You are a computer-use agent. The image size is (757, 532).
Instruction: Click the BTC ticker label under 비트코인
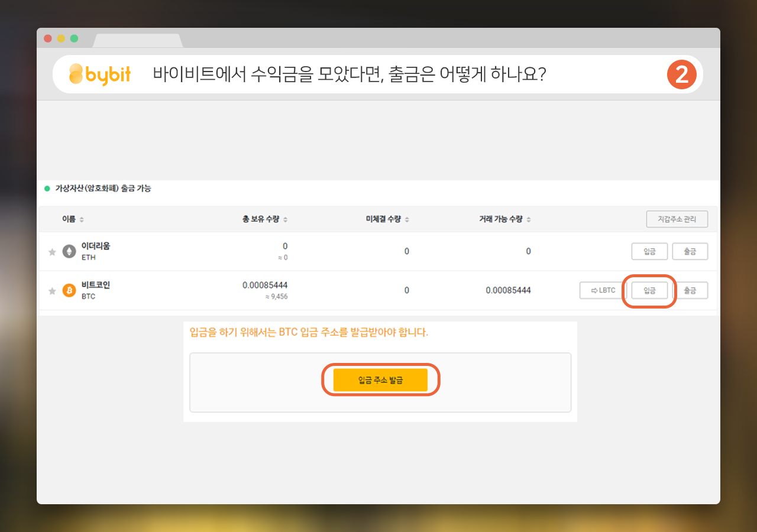tap(88, 297)
